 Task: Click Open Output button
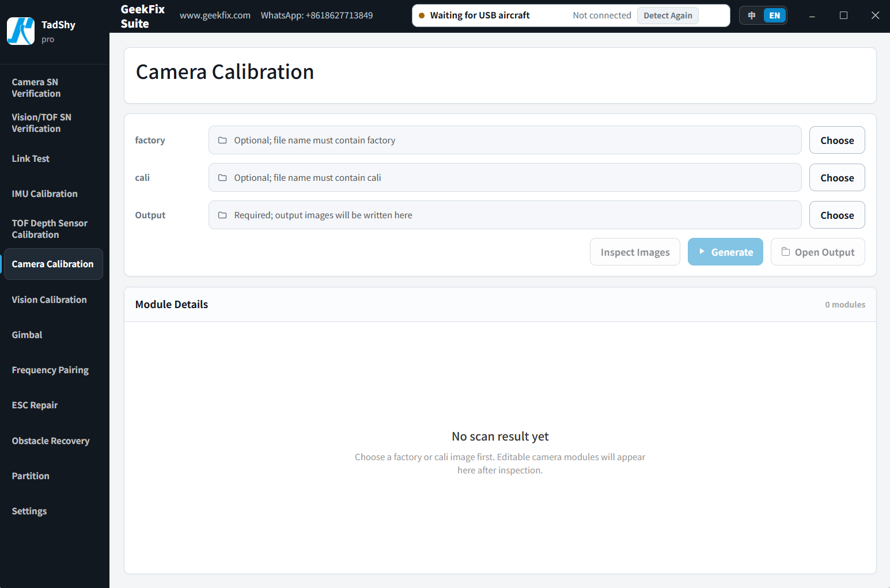(817, 252)
